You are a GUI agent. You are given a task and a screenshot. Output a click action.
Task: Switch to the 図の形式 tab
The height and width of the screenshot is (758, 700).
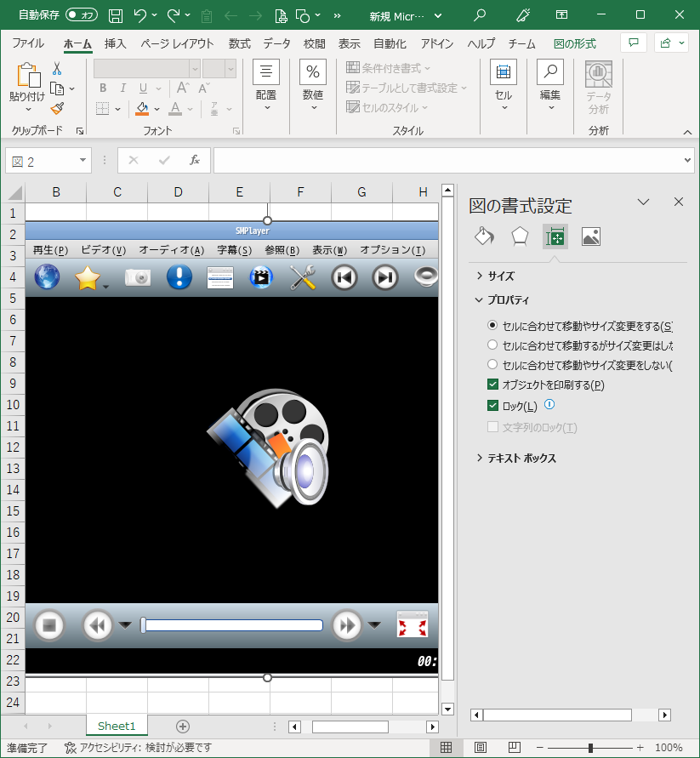(575, 43)
